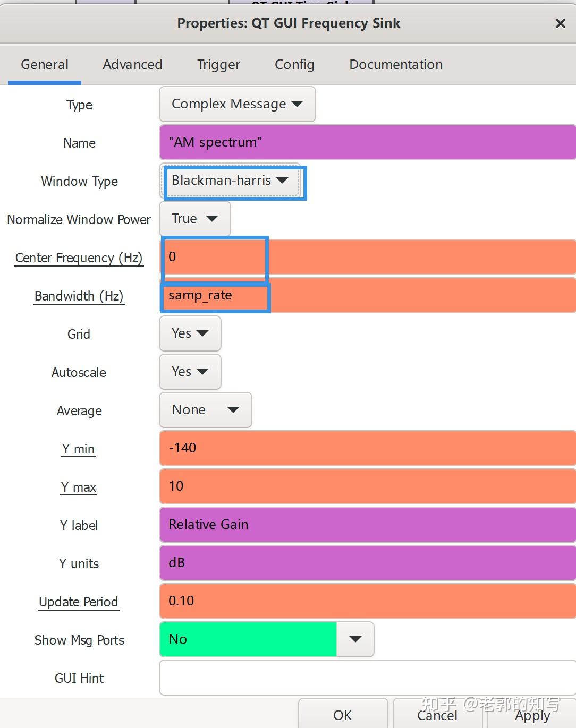This screenshot has height=728, width=576.
Task: Open the Trigger tab
Action: point(218,65)
